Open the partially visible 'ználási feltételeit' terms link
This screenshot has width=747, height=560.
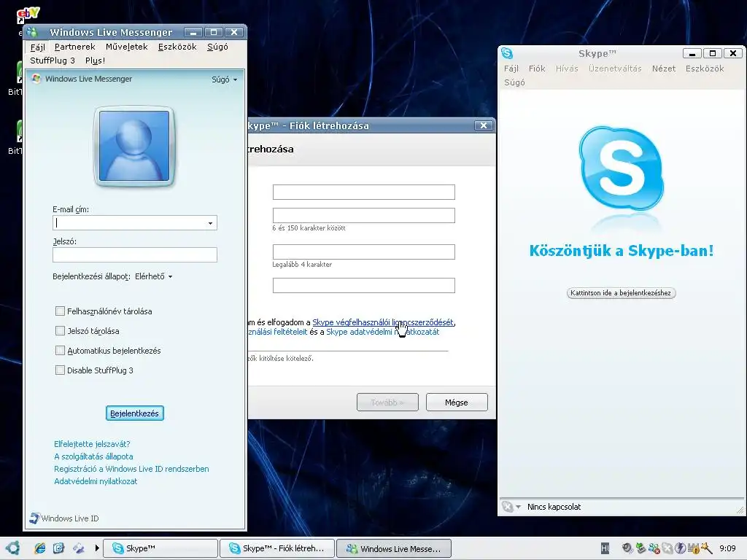tap(278, 332)
